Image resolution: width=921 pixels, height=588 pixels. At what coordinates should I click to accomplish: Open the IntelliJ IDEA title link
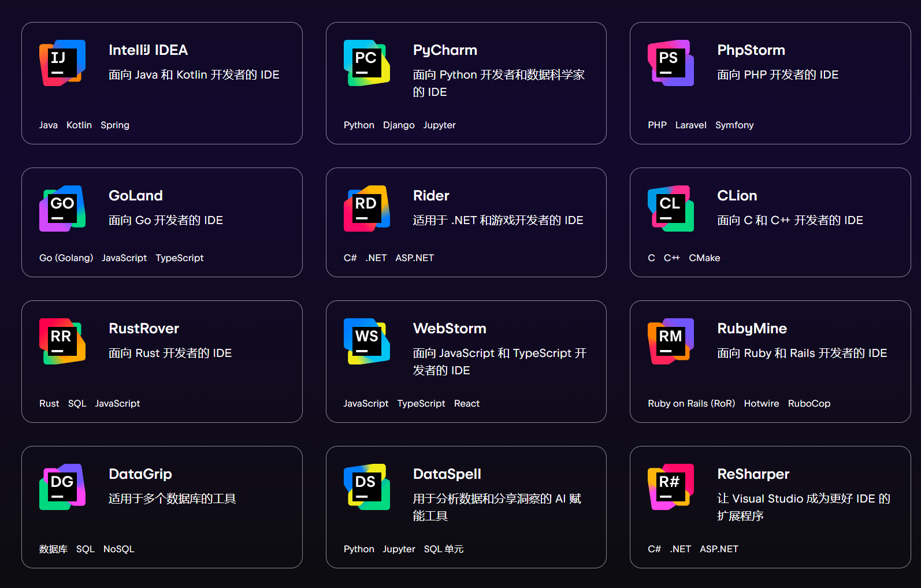(x=148, y=50)
